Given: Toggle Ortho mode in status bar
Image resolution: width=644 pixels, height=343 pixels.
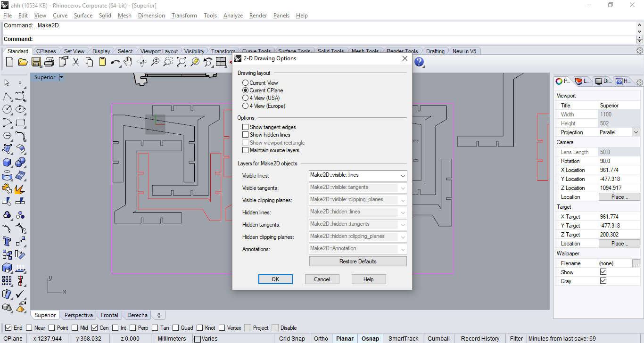Looking at the screenshot, I should pos(321,339).
